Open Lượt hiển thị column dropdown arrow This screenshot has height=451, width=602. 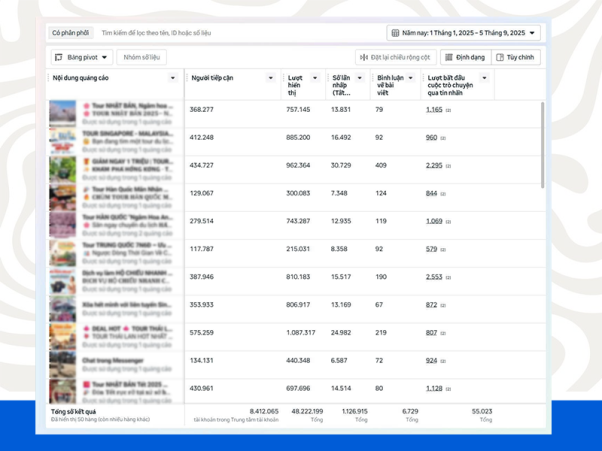[x=315, y=78]
